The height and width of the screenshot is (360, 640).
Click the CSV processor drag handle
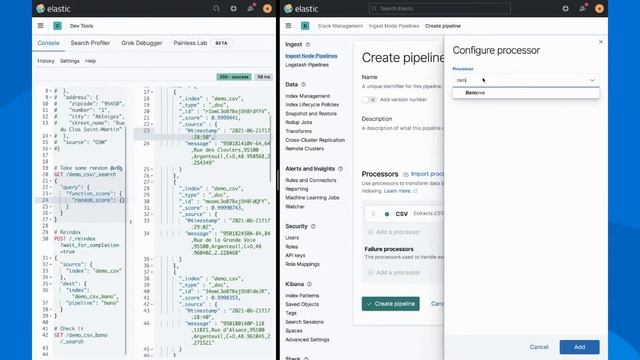coord(373,213)
